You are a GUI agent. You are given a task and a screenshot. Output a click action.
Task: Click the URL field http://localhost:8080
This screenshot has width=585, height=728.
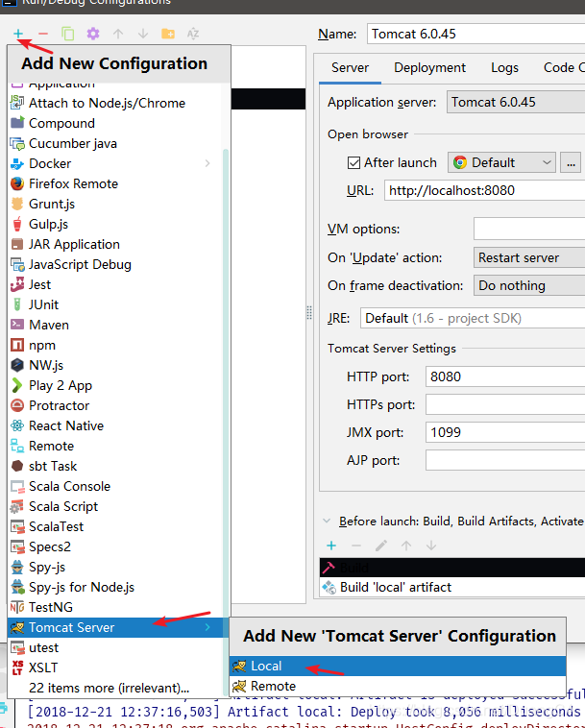pyautogui.click(x=485, y=190)
